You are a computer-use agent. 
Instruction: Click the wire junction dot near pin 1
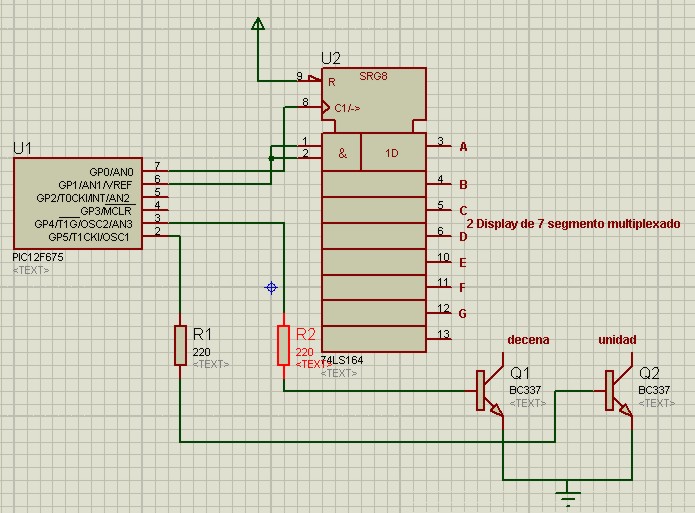tap(271, 157)
